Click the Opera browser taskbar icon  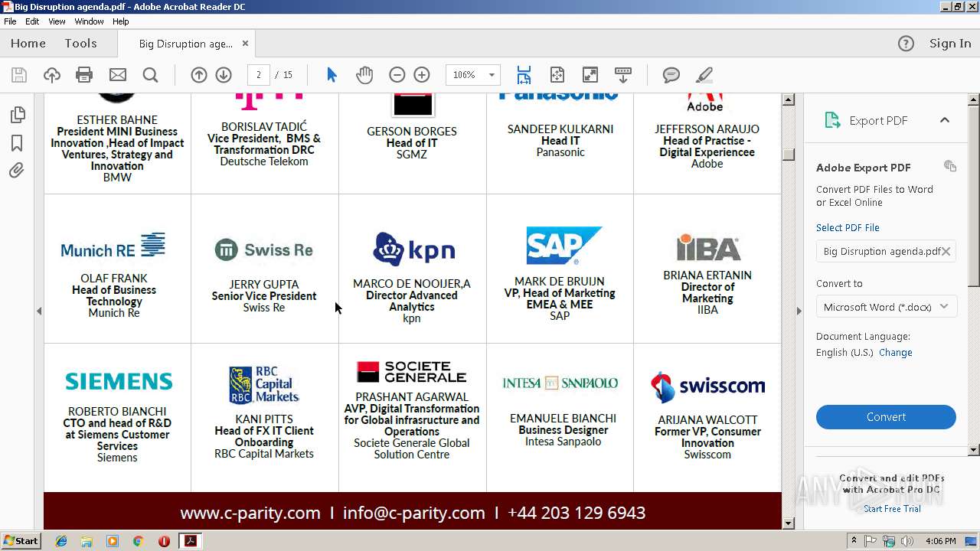coord(164,541)
